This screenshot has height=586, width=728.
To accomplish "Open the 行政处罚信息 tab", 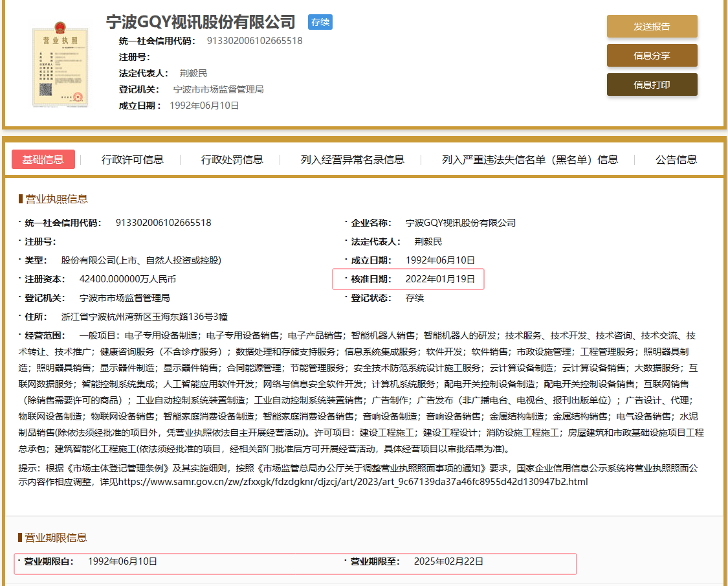I will 232,159.
